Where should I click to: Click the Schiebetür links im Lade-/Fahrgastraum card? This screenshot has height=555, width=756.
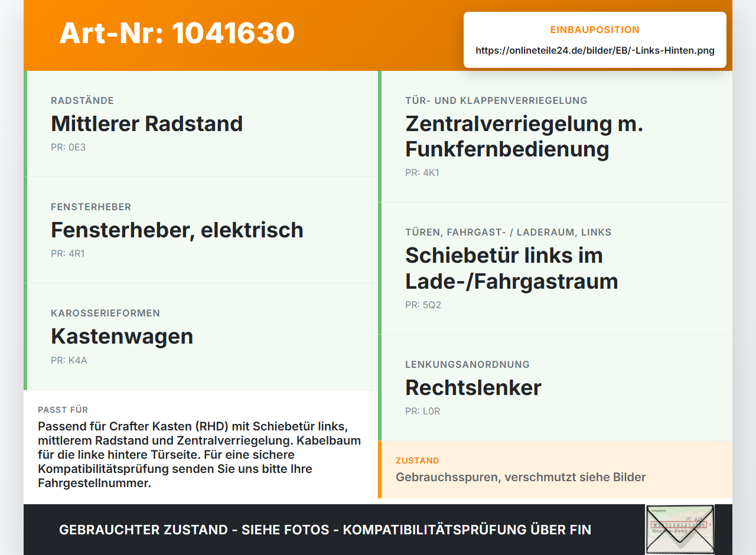[555, 269]
